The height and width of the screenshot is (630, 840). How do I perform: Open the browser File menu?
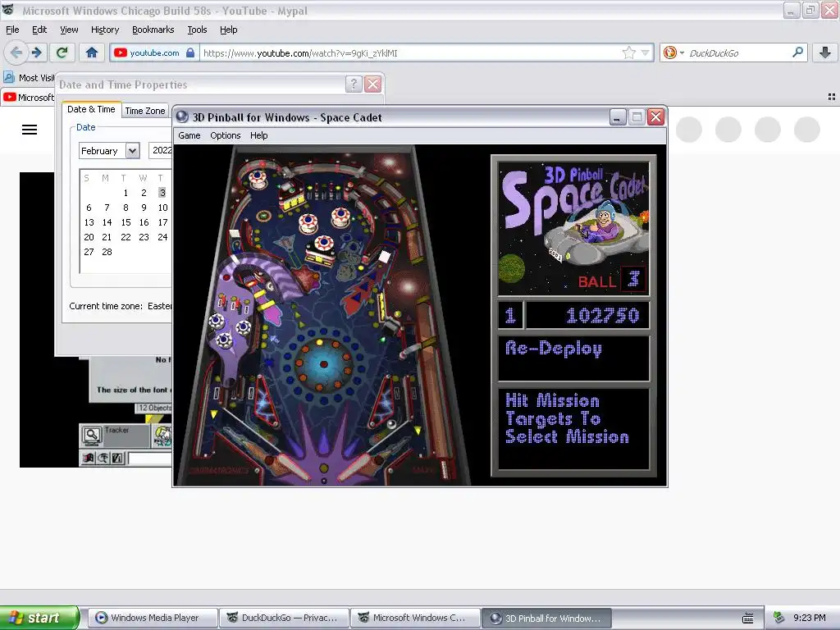click(x=12, y=30)
